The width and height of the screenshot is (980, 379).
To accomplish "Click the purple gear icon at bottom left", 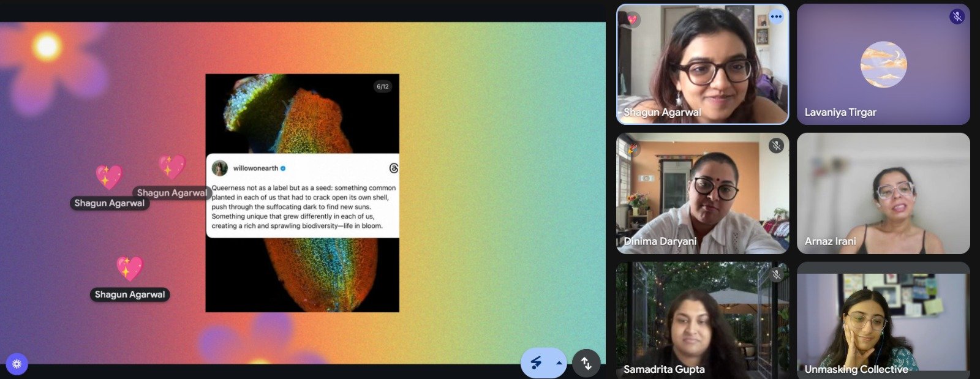I will click(x=17, y=364).
